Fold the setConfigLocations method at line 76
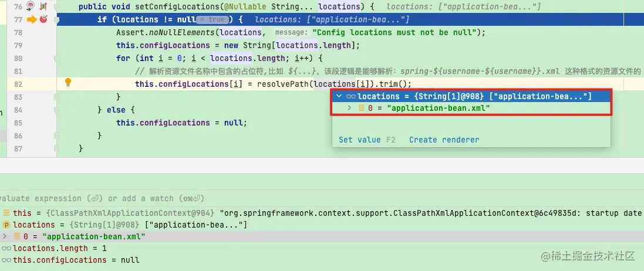This screenshot has width=644, height=271. point(57,6)
